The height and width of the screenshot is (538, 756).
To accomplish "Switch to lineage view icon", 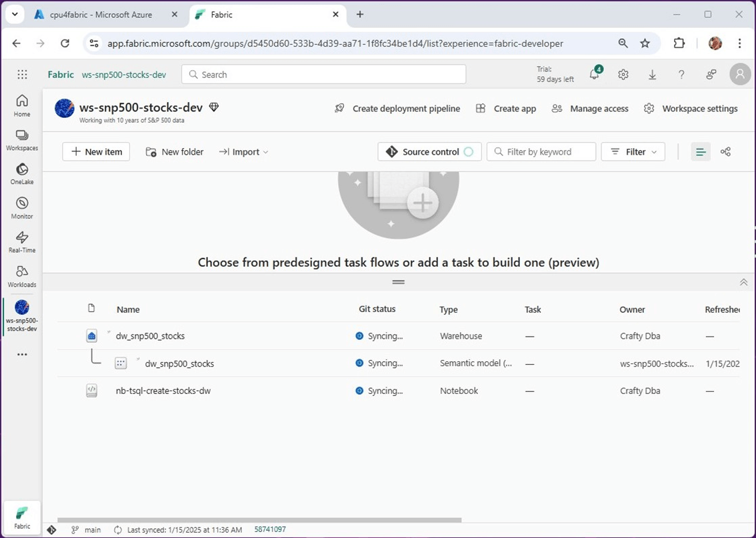I will tap(726, 152).
